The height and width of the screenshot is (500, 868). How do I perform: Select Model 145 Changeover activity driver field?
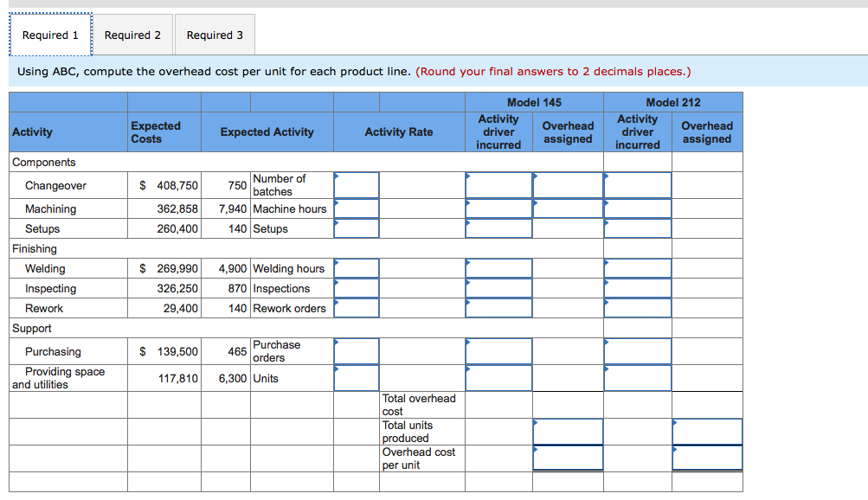(x=498, y=185)
